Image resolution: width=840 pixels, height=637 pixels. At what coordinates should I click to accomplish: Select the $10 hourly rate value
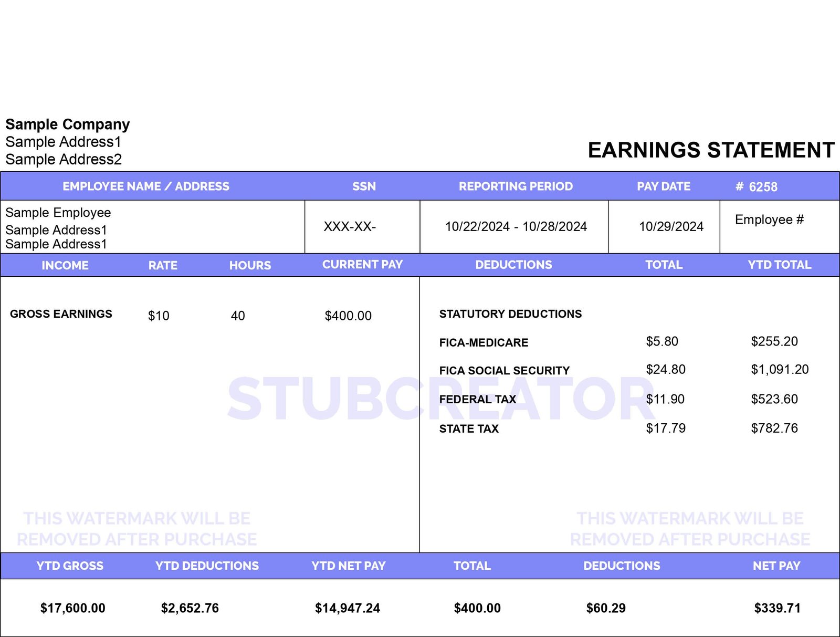click(x=159, y=316)
